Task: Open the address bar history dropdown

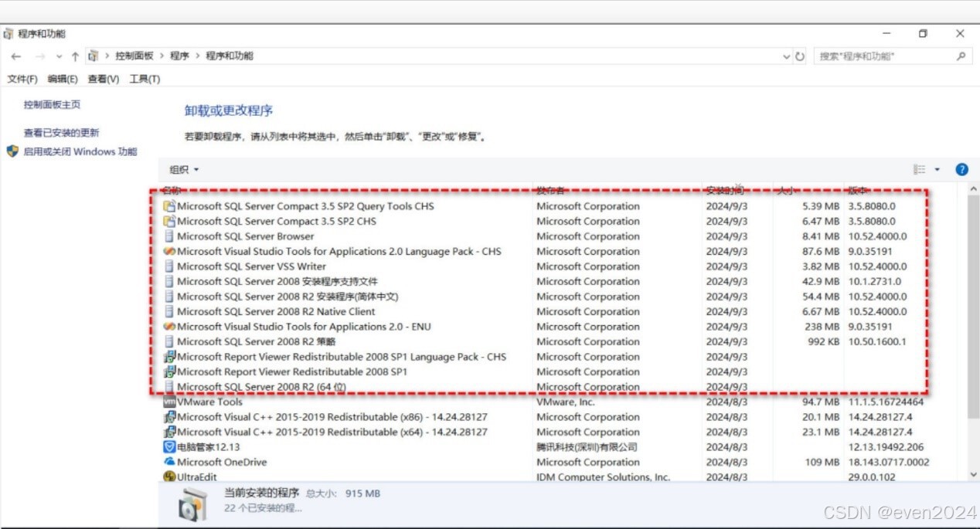Action: click(x=787, y=56)
